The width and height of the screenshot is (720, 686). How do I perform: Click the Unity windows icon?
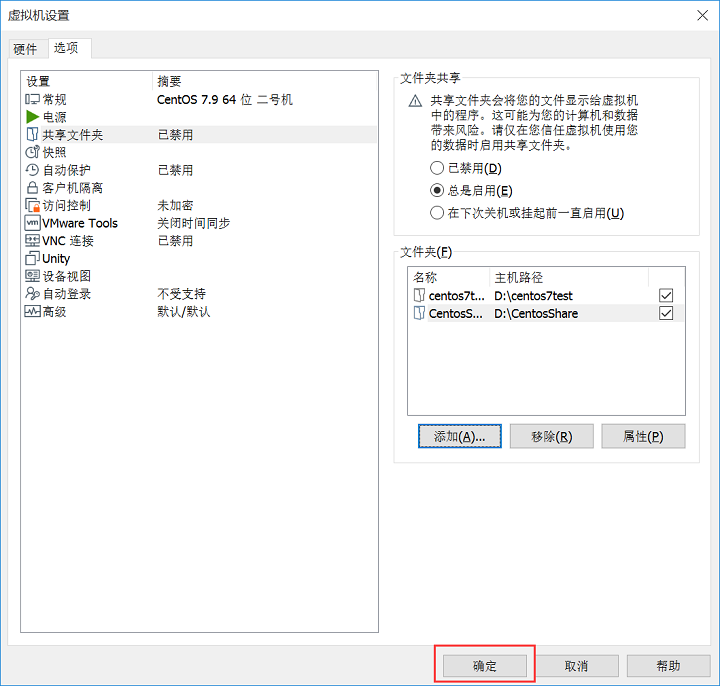(x=32, y=258)
